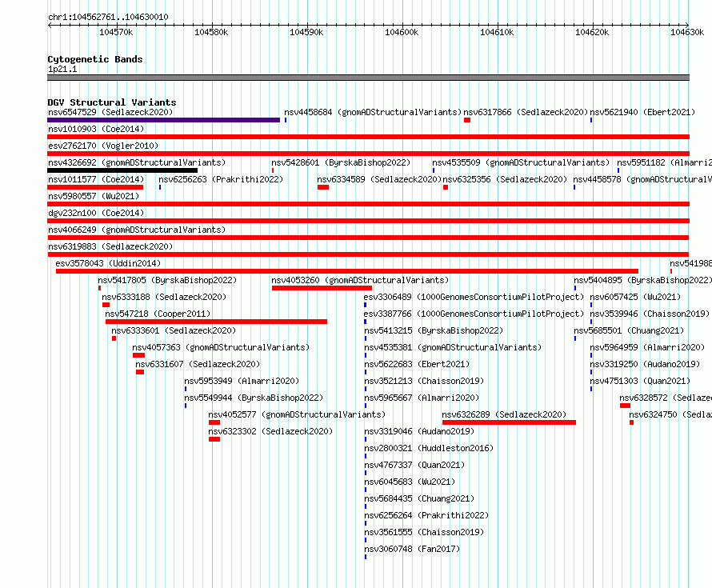
Task: Click nsv6331607 (Sedlazeck2020) label
Action: click(x=198, y=364)
